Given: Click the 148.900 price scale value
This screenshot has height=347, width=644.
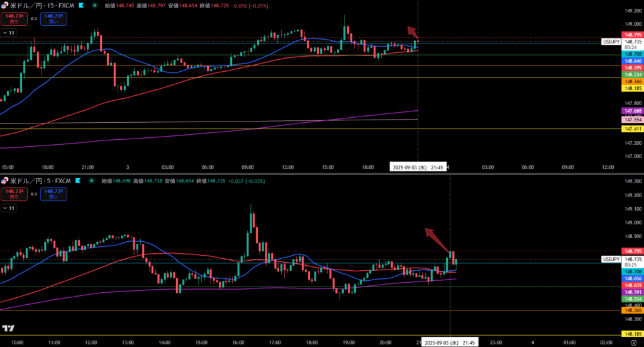Looking at the screenshot, I should [633, 236].
